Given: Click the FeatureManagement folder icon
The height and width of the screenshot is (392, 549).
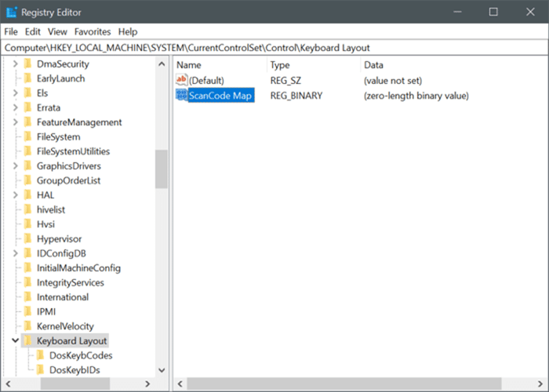Looking at the screenshot, I should (27, 122).
